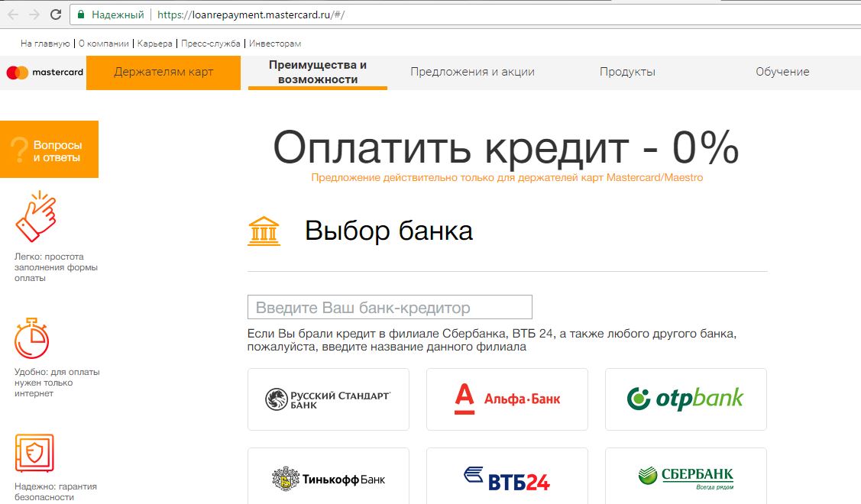Select Русский Стандарт Банк logo tile
Screen dimensions: 861x504
(x=329, y=399)
